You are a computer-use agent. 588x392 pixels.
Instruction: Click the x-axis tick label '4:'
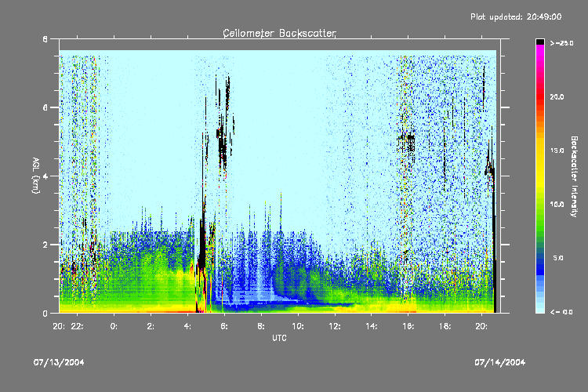(x=187, y=326)
